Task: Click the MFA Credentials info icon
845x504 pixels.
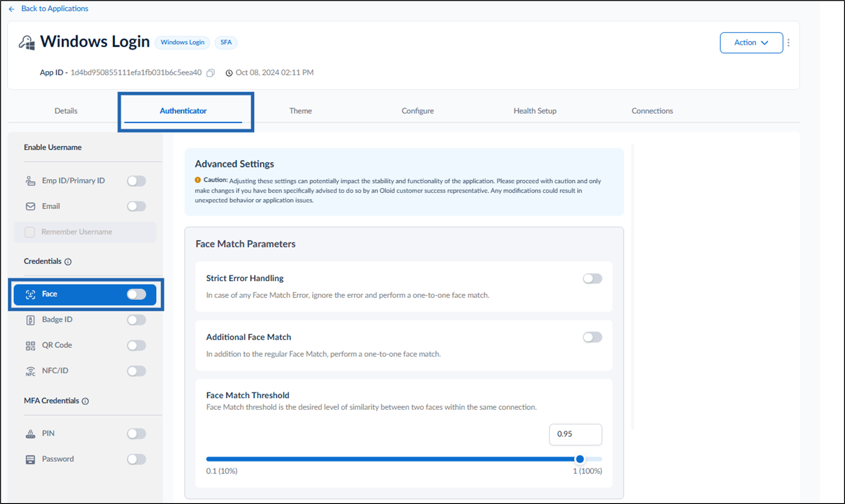Action: tap(85, 401)
